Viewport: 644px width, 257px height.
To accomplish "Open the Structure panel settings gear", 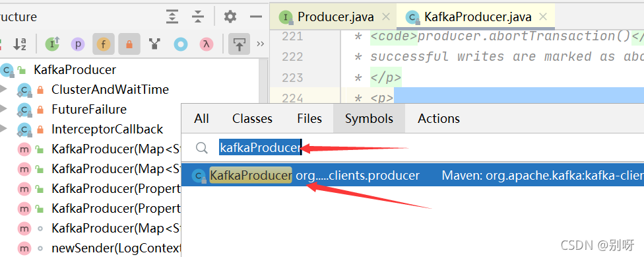I will coord(230,17).
